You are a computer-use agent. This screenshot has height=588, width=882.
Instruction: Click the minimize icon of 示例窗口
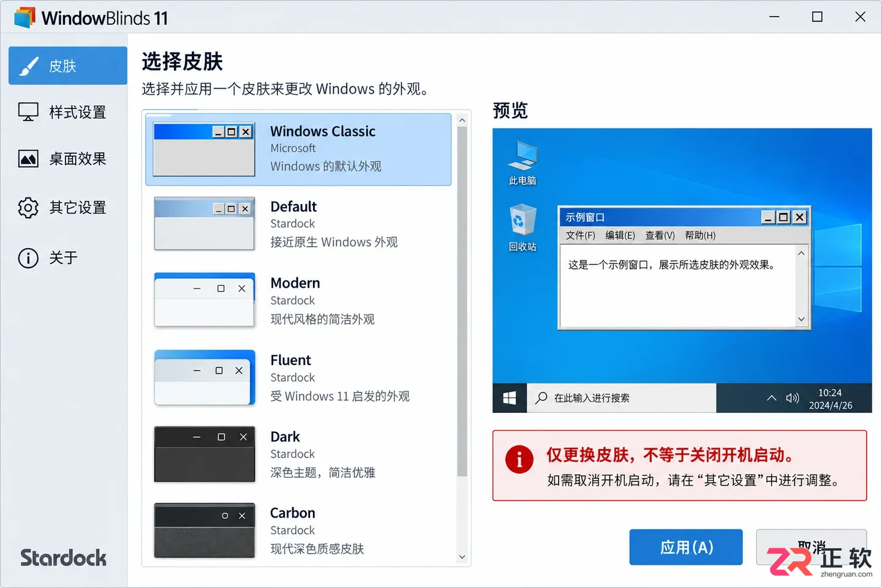[x=769, y=217]
